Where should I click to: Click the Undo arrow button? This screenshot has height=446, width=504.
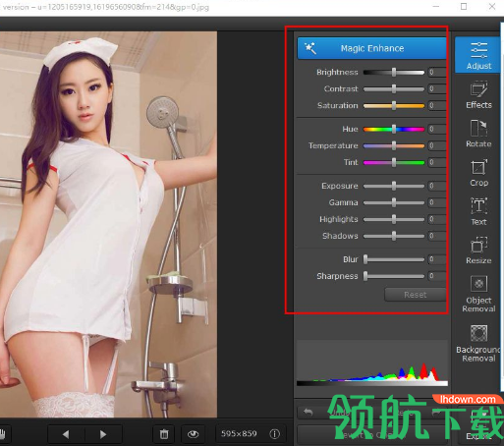(308, 412)
